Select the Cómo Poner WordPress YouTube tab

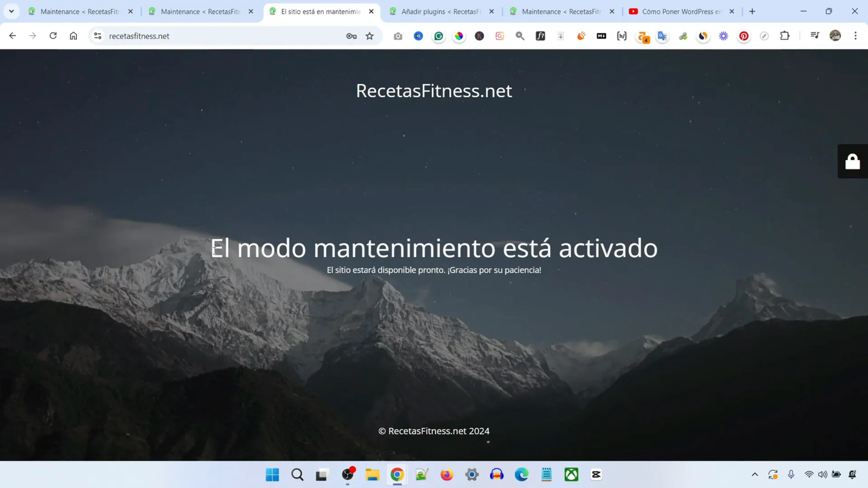(678, 11)
